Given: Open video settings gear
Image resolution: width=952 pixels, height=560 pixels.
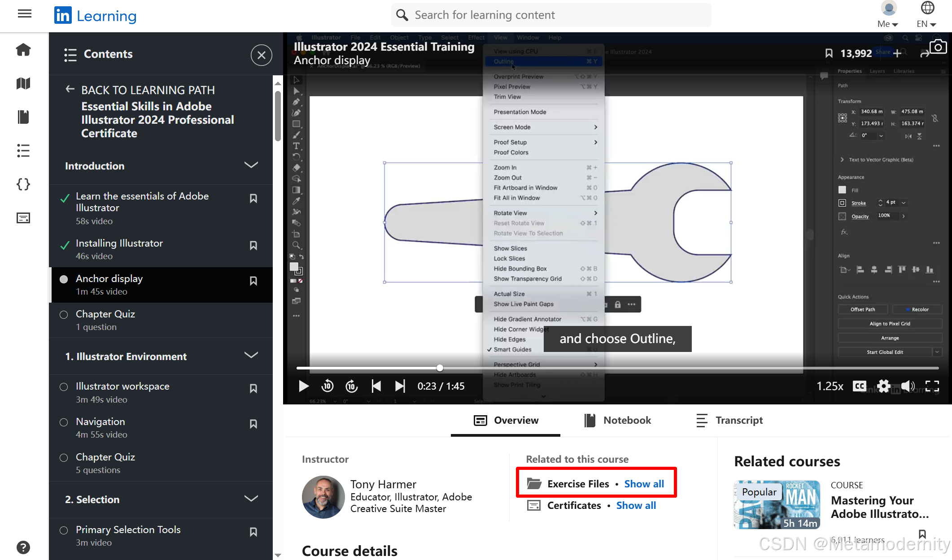Looking at the screenshot, I should click(x=883, y=386).
